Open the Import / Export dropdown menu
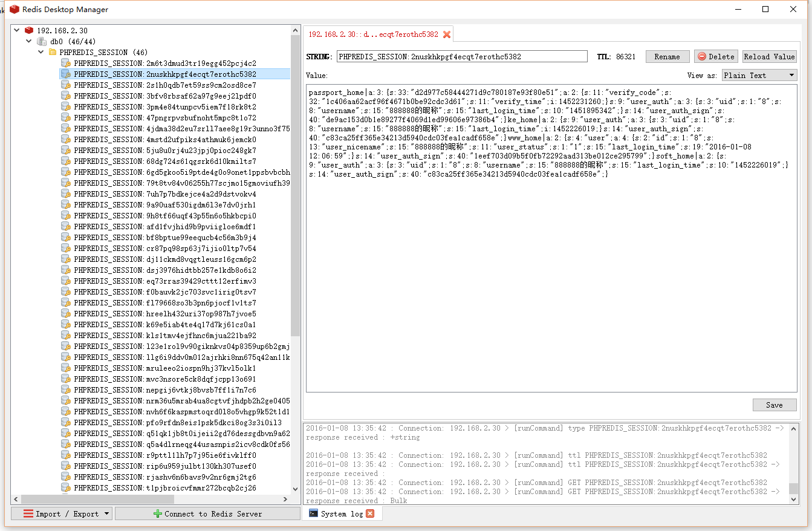 pyautogui.click(x=61, y=513)
